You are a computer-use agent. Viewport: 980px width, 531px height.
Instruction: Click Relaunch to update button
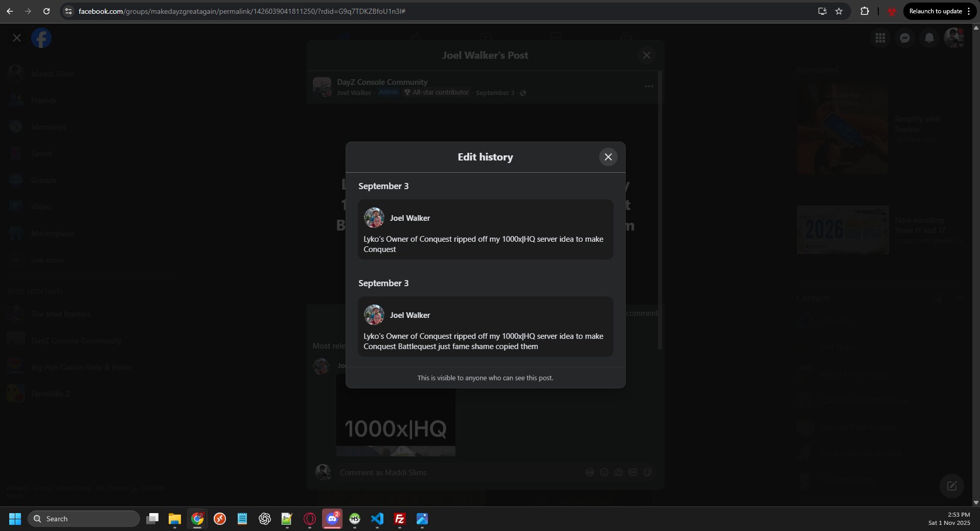pyautogui.click(x=935, y=11)
